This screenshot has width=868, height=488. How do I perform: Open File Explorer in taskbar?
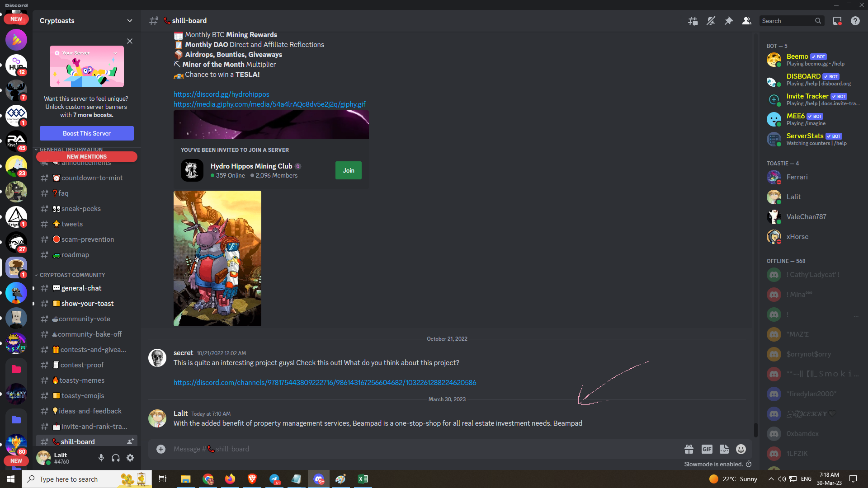pos(186,479)
